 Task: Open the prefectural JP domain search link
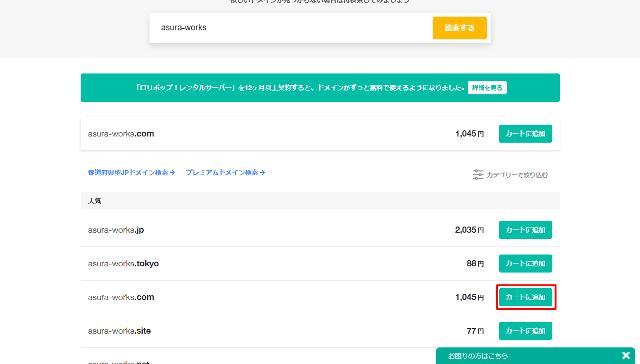(x=128, y=173)
